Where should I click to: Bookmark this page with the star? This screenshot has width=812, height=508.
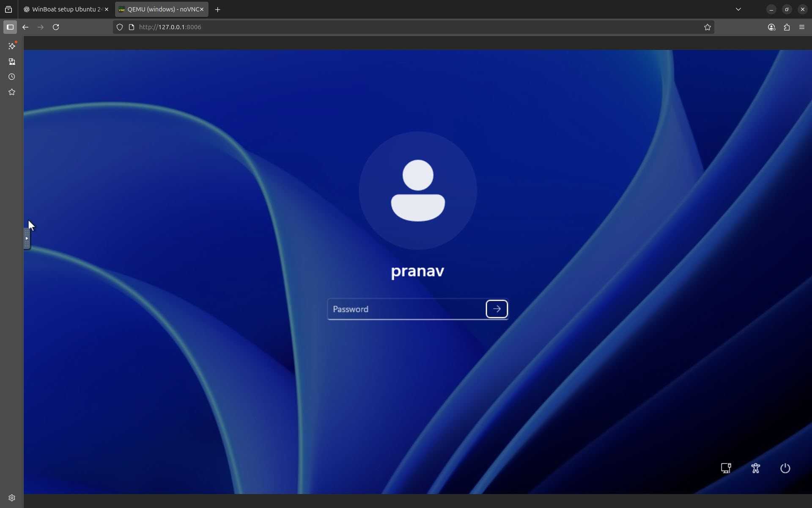tap(707, 27)
